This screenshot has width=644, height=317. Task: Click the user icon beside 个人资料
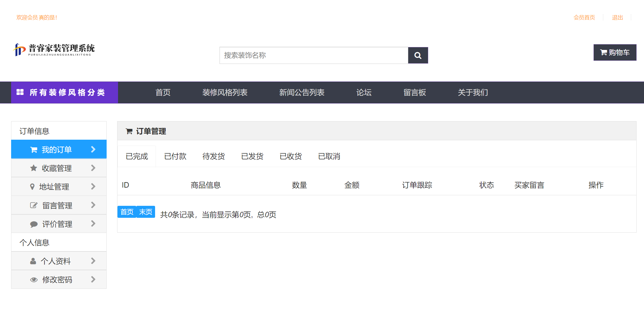tap(33, 261)
